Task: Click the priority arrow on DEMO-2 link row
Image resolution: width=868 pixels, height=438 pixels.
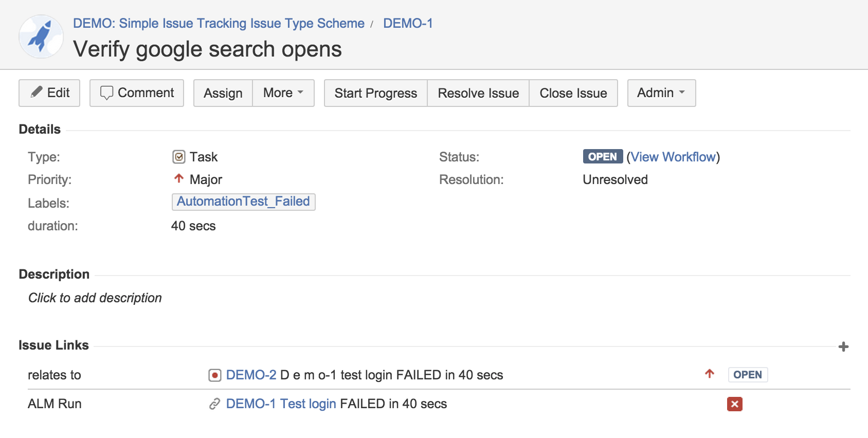Action: 710,374
